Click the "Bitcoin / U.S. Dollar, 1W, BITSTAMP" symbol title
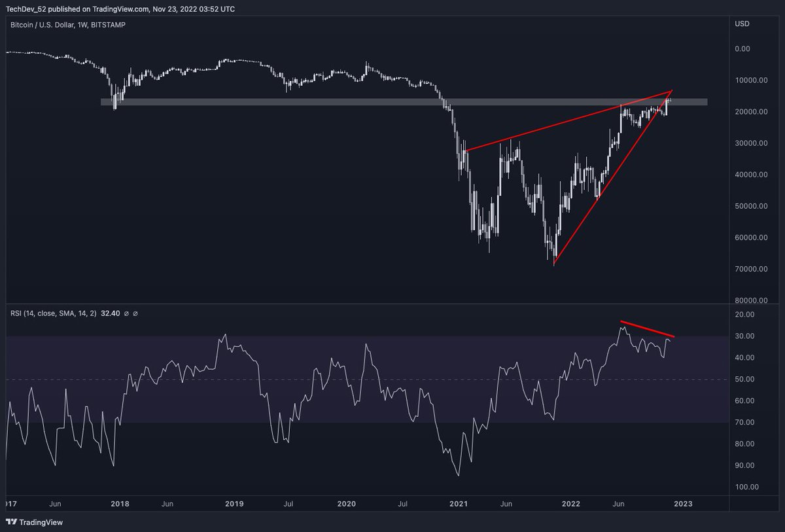Screen dimensions: 785x532 [69, 24]
